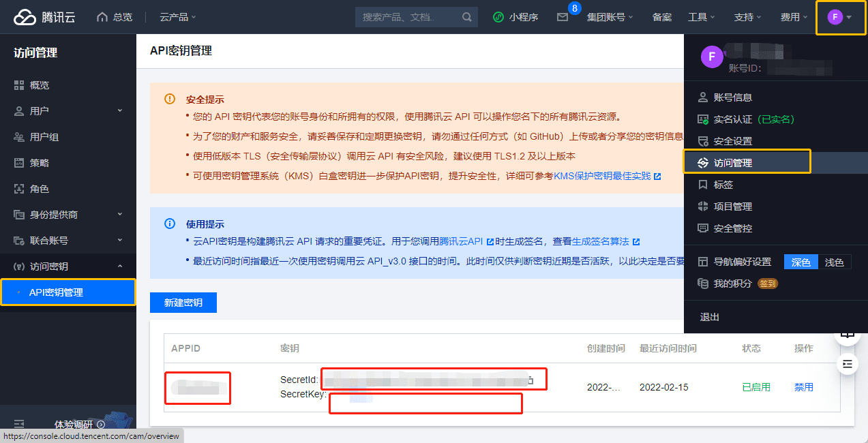Expand the 身份提供商 chevron
The height and width of the screenshot is (443, 868).
coord(120,214)
